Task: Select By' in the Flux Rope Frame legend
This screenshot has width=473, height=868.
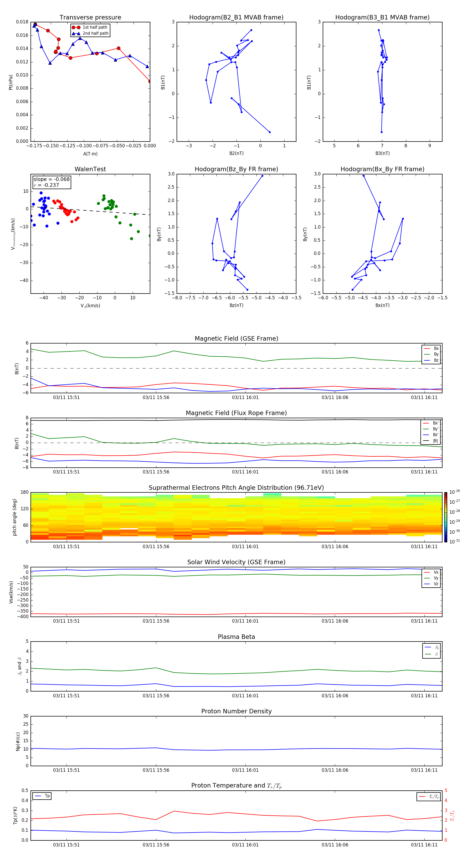Action: click(x=431, y=429)
